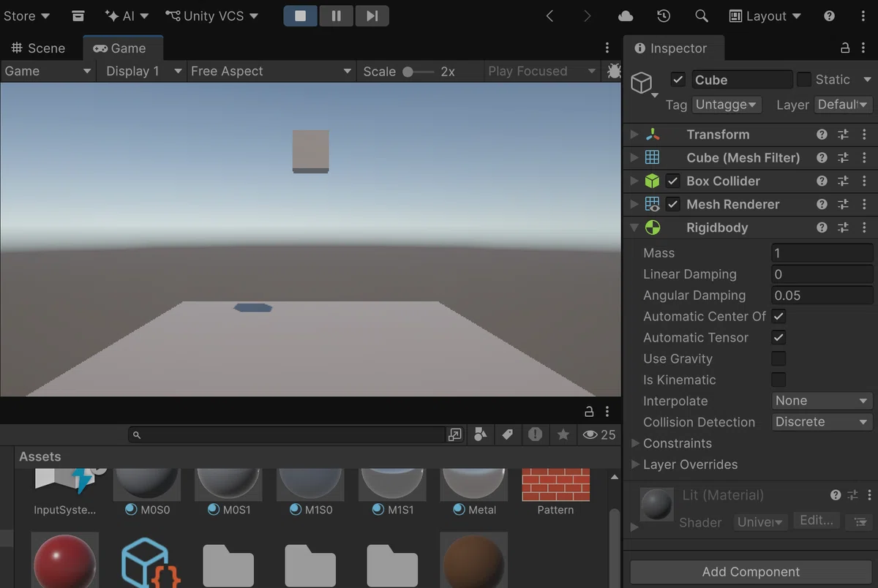Viewport: 878px width, 588px height.
Task: Open Transform component help icon
Action: (x=822, y=135)
